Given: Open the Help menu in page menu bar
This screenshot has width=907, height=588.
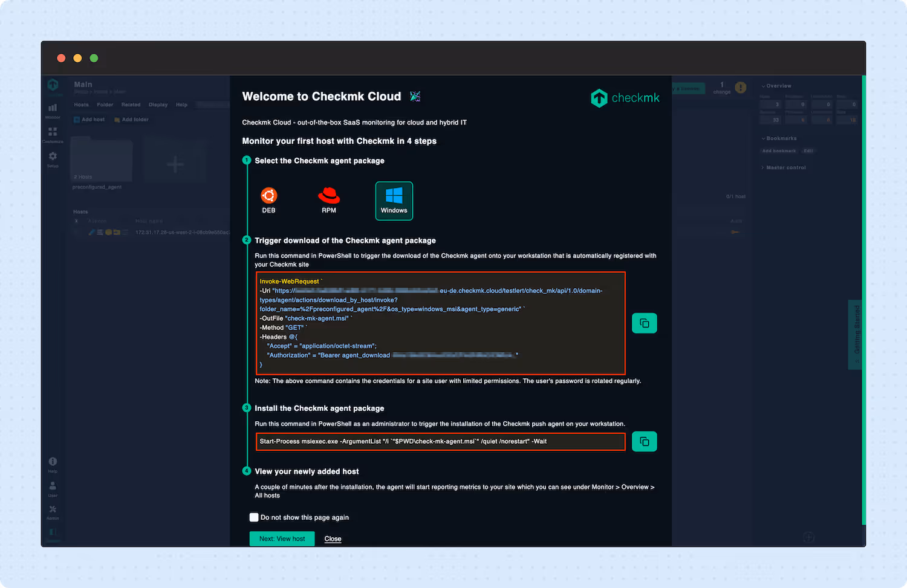Looking at the screenshot, I should [181, 105].
